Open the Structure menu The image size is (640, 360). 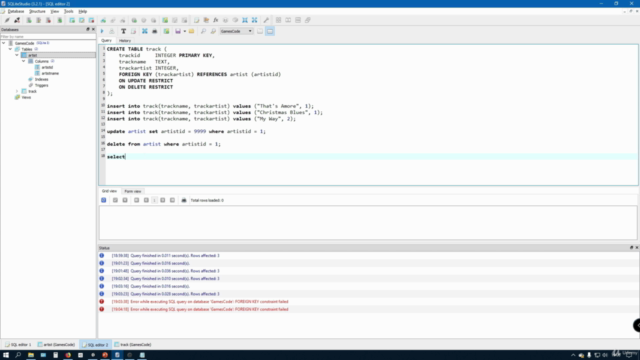point(37,11)
